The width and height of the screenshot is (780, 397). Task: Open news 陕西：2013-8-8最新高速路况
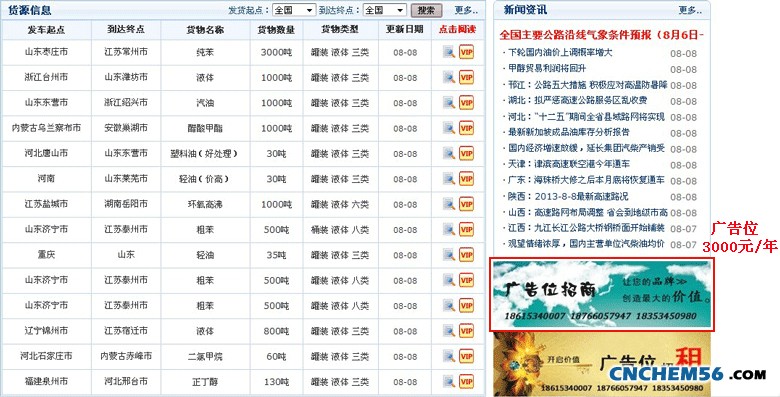568,196
